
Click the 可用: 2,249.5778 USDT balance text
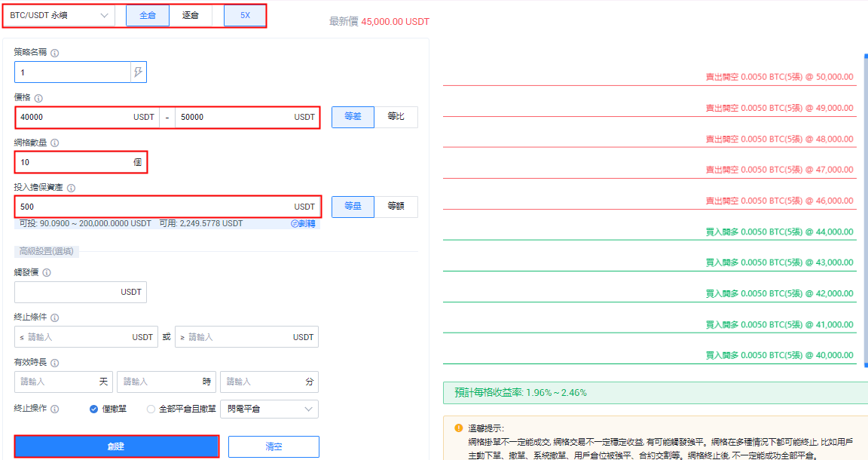pyautogui.click(x=201, y=224)
